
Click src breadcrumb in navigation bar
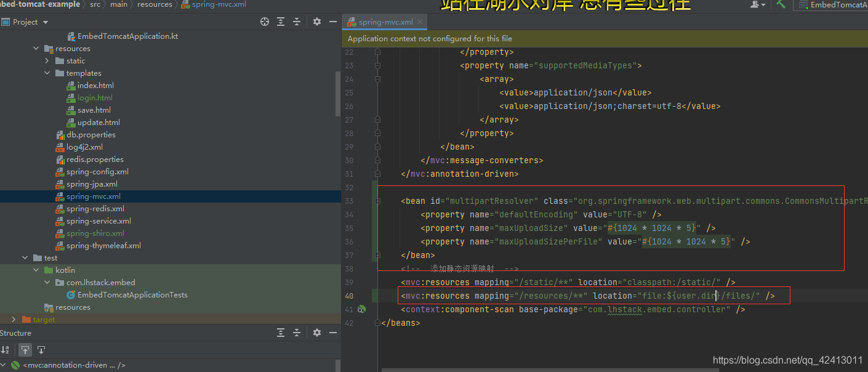[95, 4]
